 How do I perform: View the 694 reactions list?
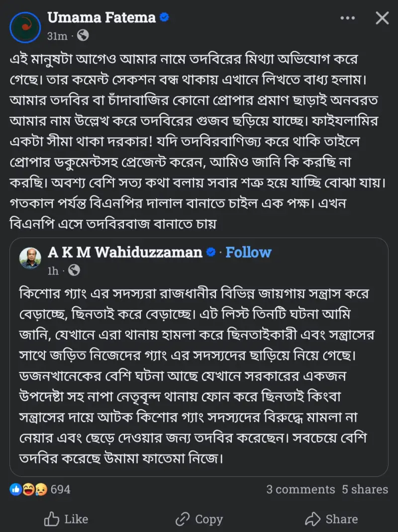[x=61, y=489]
